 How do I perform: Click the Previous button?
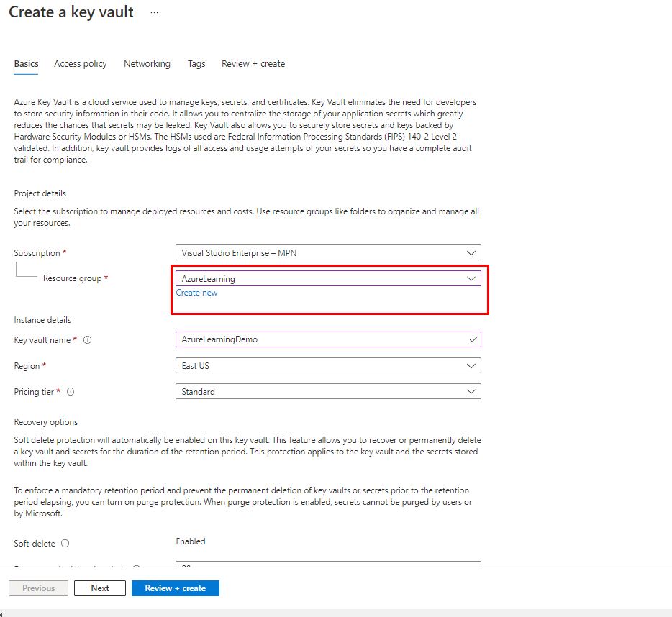39,588
